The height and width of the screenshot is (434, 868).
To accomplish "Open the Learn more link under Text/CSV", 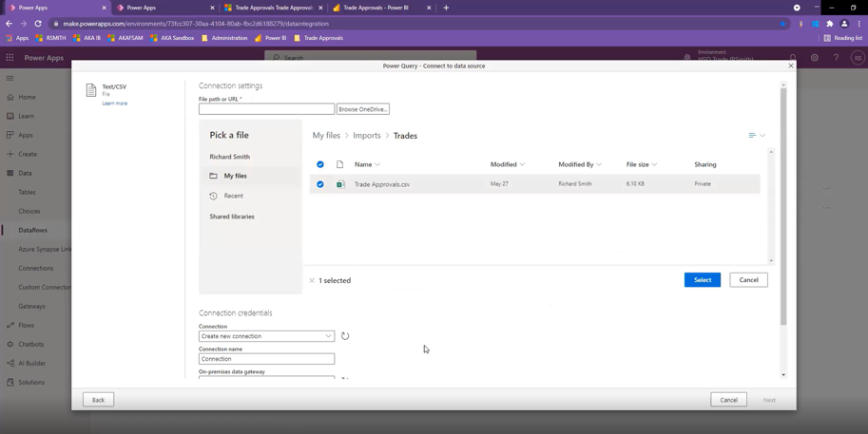I will point(115,104).
